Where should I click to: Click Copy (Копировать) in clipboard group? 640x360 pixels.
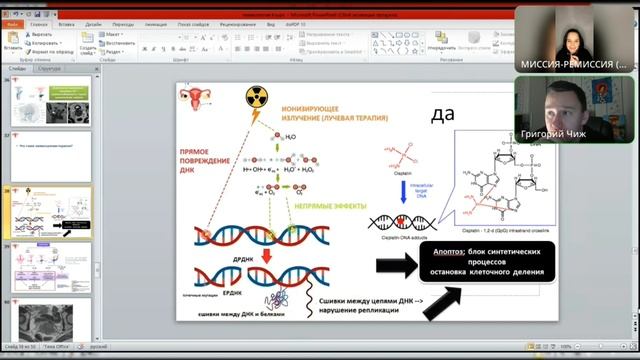pyautogui.click(x=43, y=43)
